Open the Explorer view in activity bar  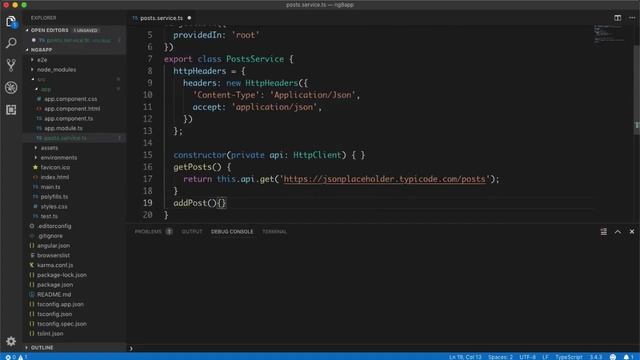11,22
